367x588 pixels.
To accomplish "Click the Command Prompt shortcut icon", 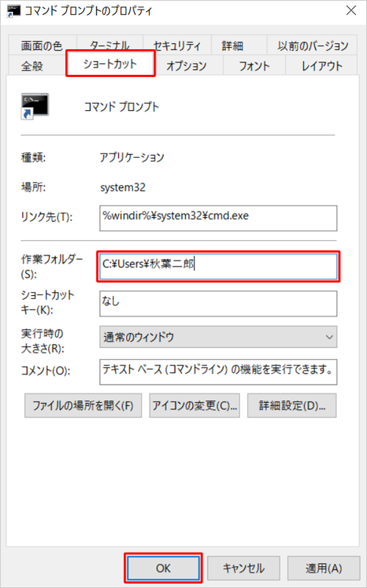I will [x=34, y=106].
